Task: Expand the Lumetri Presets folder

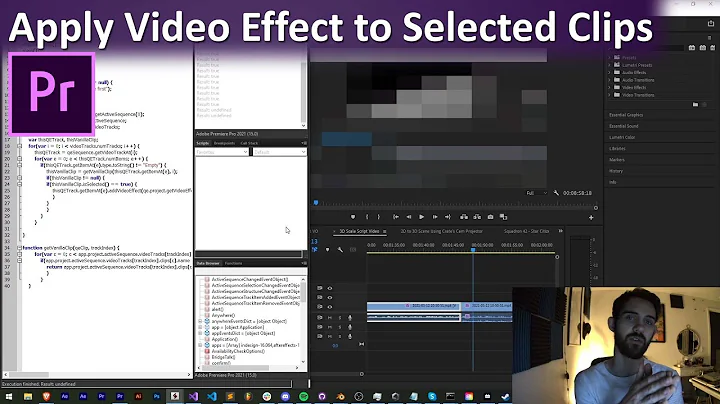Action: (x=610, y=65)
